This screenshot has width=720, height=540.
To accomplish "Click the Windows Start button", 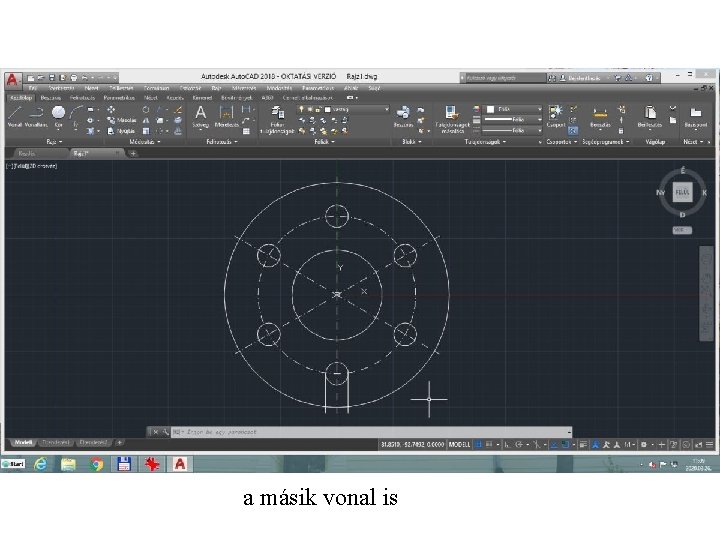I will point(13,464).
